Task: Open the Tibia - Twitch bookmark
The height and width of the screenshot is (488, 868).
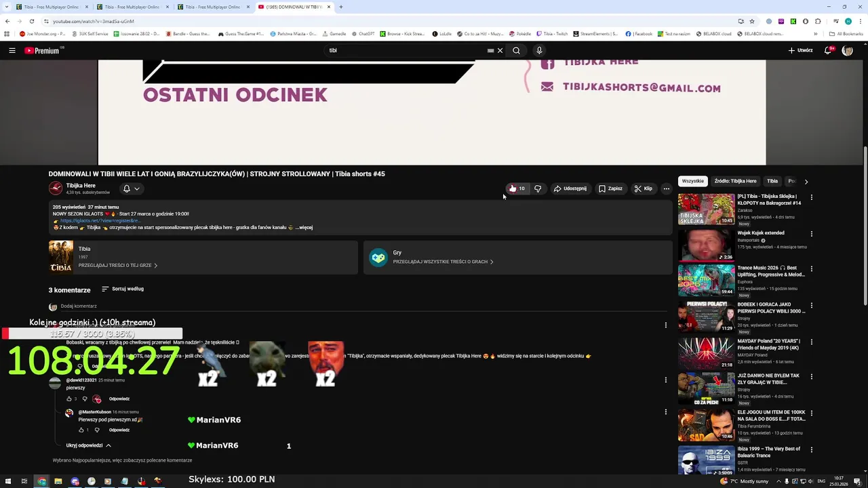Action: coord(552,33)
